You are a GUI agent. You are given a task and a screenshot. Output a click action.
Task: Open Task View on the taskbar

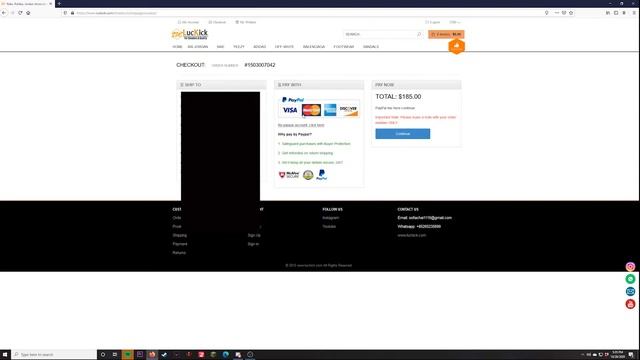[x=115, y=355]
